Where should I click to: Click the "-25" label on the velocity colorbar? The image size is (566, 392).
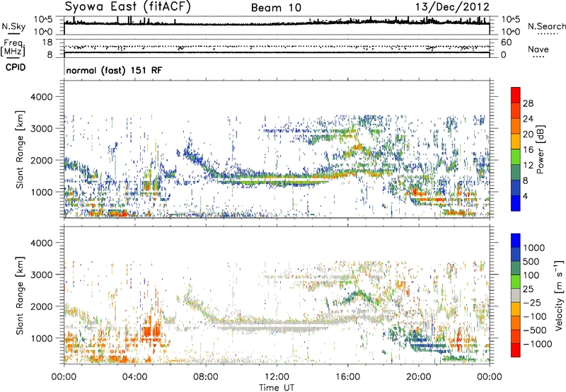tap(532, 303)
